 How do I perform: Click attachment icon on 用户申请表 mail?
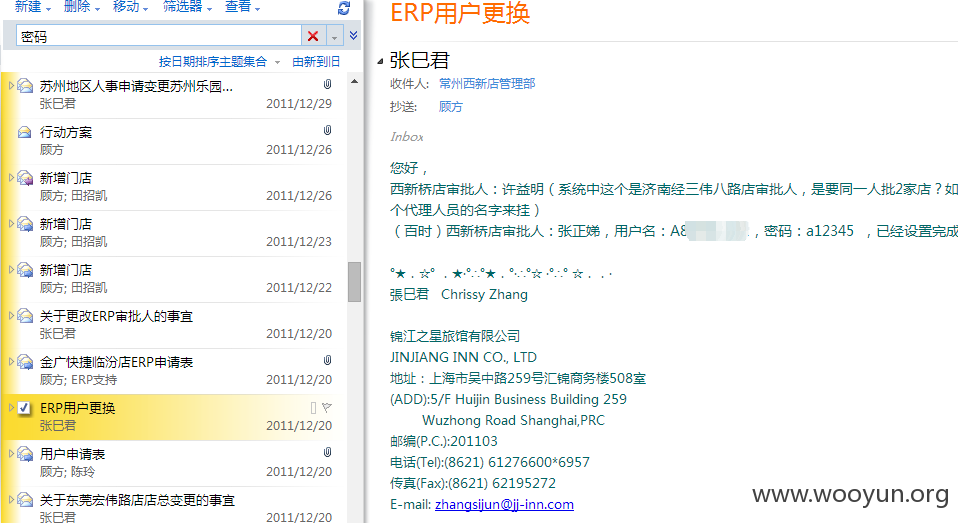click(x=327, y=452)
